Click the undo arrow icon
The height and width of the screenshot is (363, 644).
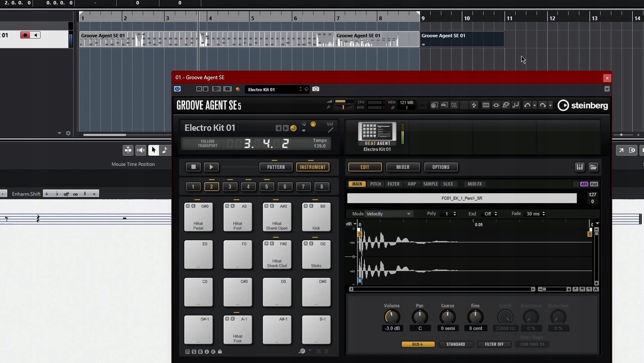tap(527, 105)
